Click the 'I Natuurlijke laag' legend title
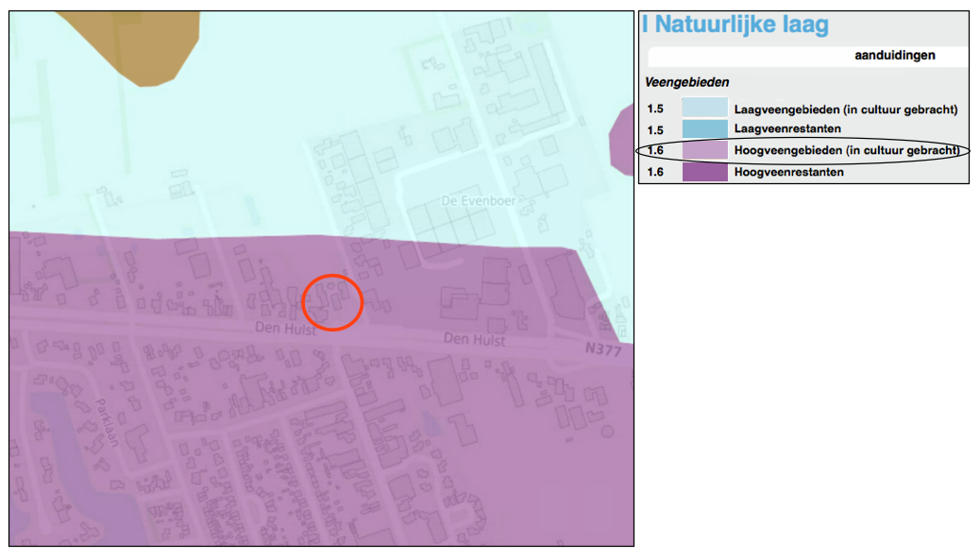This screenshot has width=980, height=560. [x=735, y=25]
